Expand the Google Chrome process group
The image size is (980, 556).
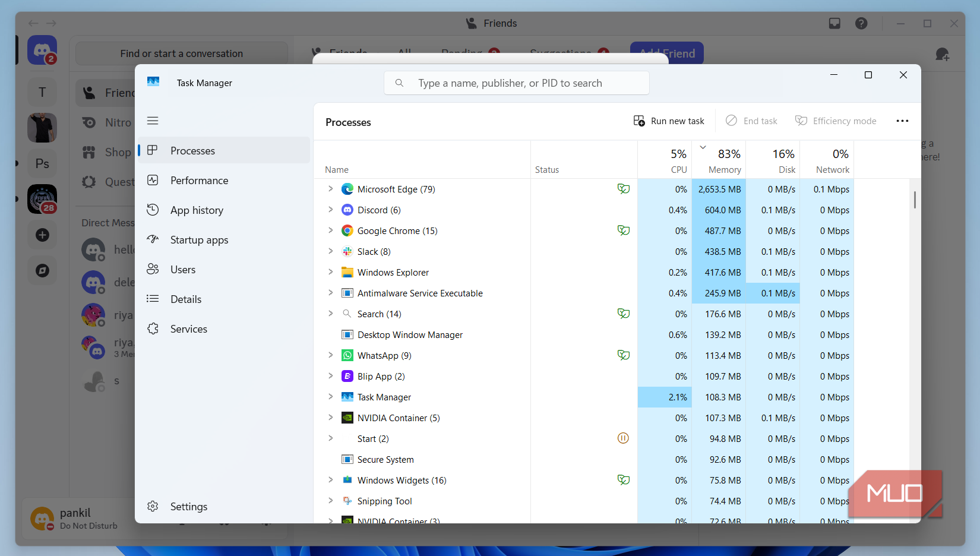pyautogui.click(x=331, y=230)
